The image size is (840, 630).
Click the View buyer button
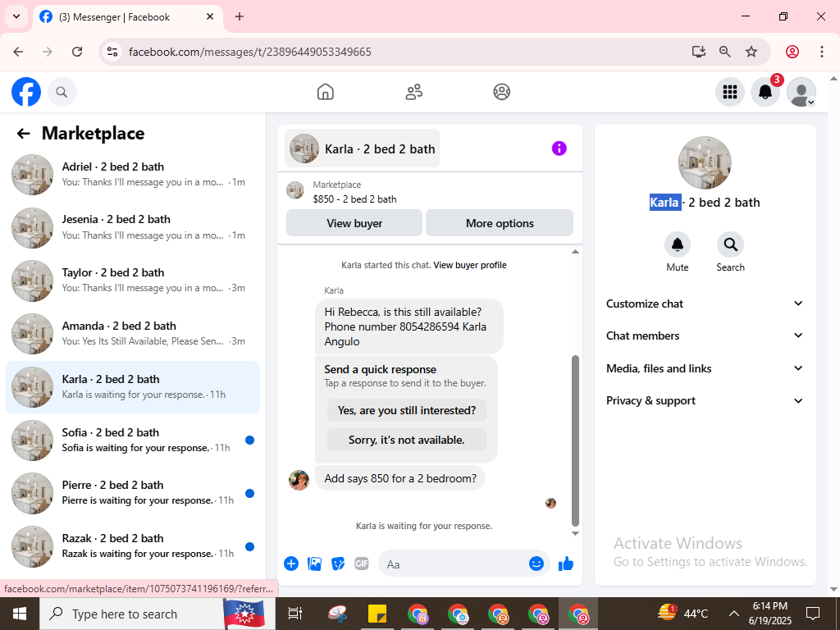click(354, 223)
